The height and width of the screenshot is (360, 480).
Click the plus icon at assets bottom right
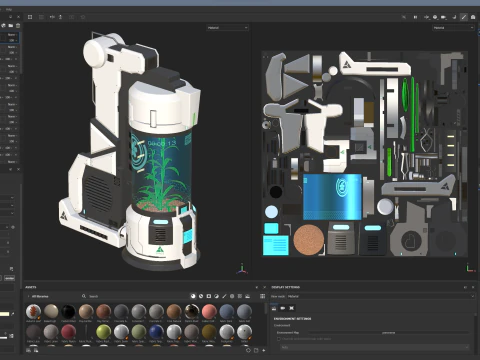[x=264, y=350]
